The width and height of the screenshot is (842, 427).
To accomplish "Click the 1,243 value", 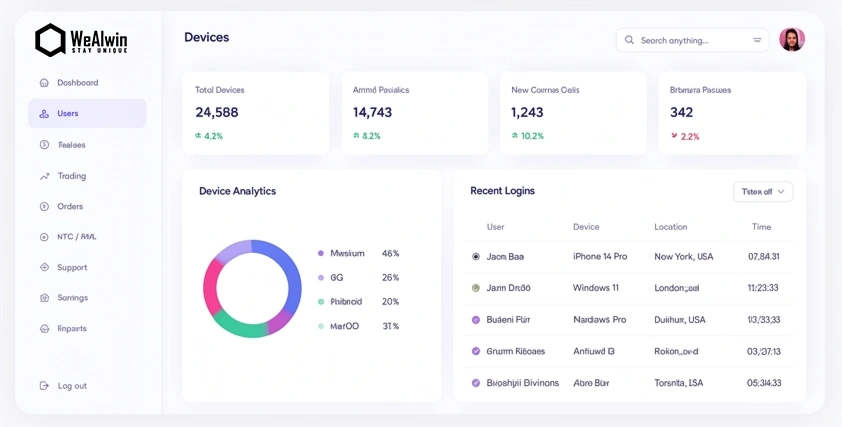I will tap(527, 112).
